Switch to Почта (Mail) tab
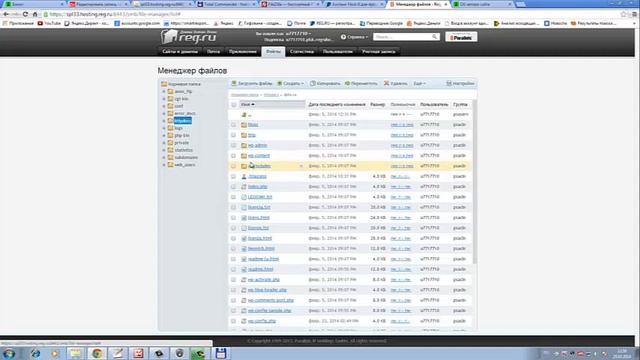The image size is (640, 360). 213,52
